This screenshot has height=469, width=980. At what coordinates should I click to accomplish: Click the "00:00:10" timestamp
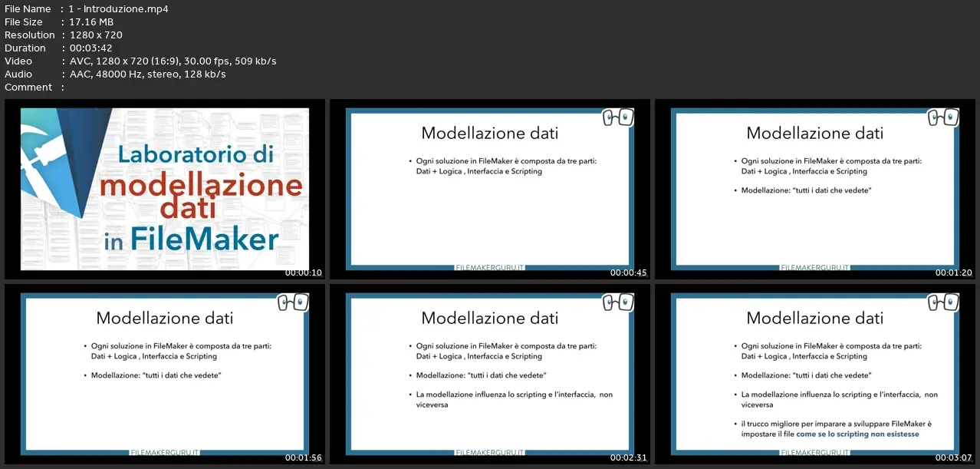(x=304, y=272)
